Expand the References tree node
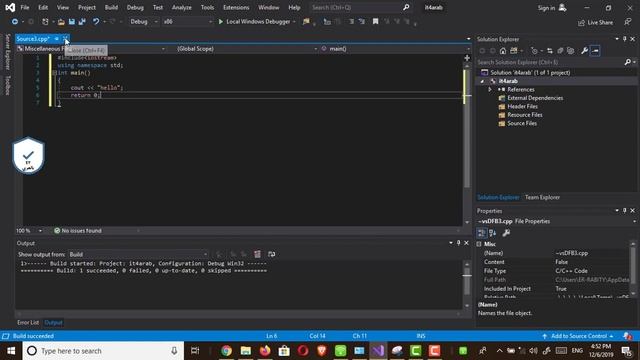The width and height of the screenshot is (640, 360). [490, 89]
